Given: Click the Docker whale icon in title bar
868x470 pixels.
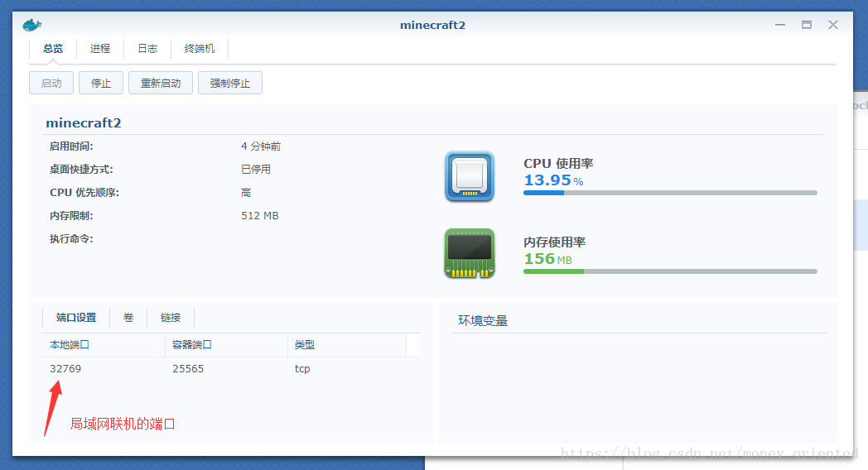Looking at the screenshot, I should 32,25.
